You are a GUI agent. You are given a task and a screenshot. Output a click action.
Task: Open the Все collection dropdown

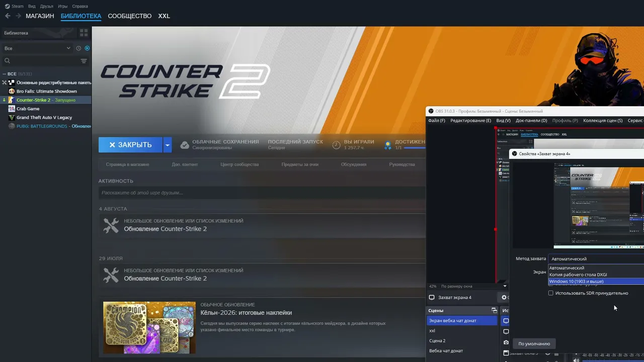37,48
